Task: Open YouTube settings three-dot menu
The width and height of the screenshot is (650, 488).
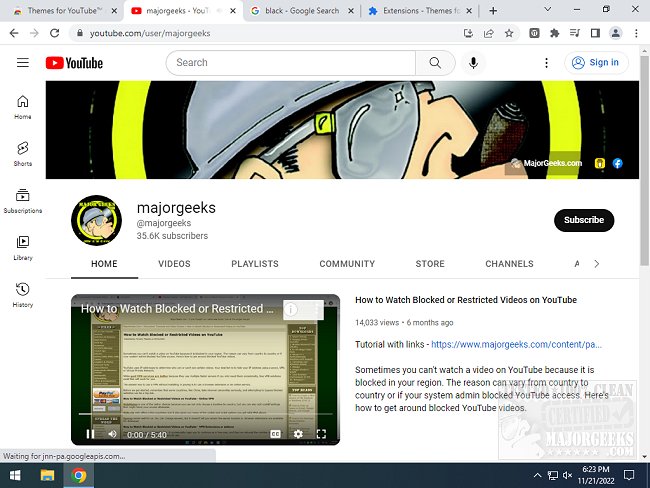Action: [x=546, y=63]
